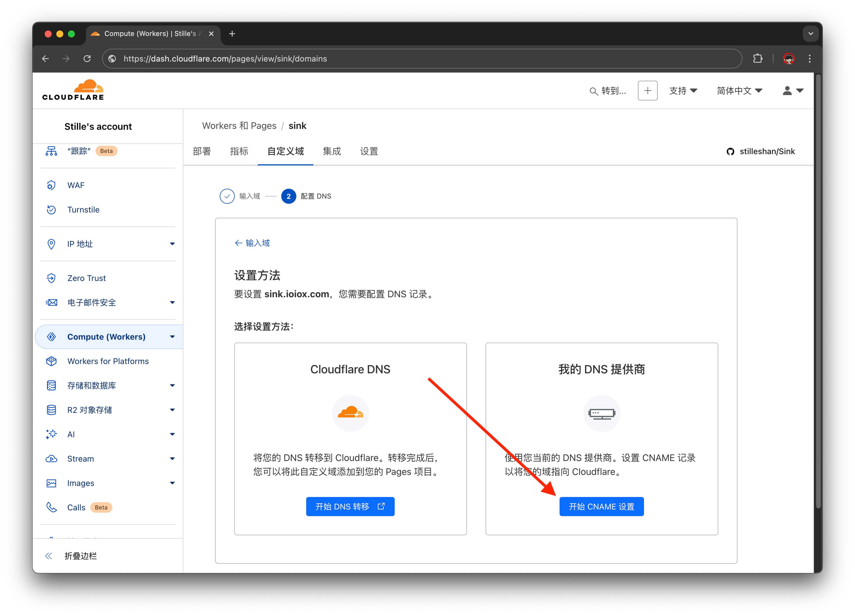The image size is (855, 616).
Task: Go back with browser back arrow
Action: [x=46, y=58]
